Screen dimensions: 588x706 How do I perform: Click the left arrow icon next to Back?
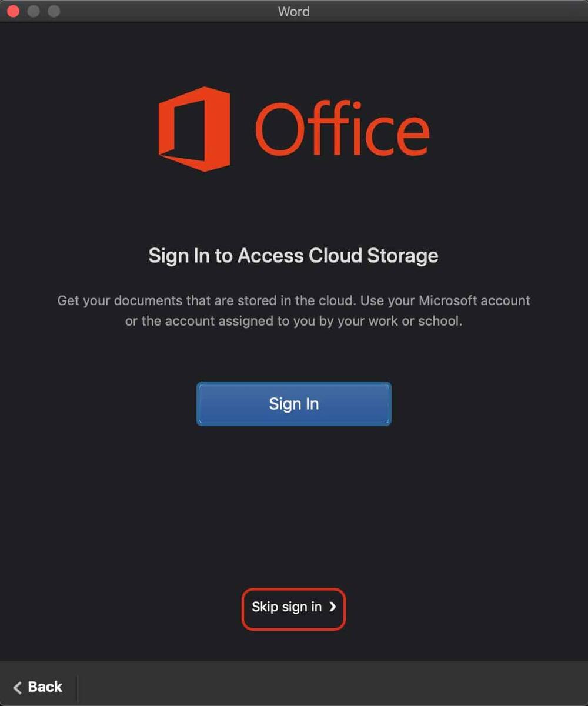(18, 687)
